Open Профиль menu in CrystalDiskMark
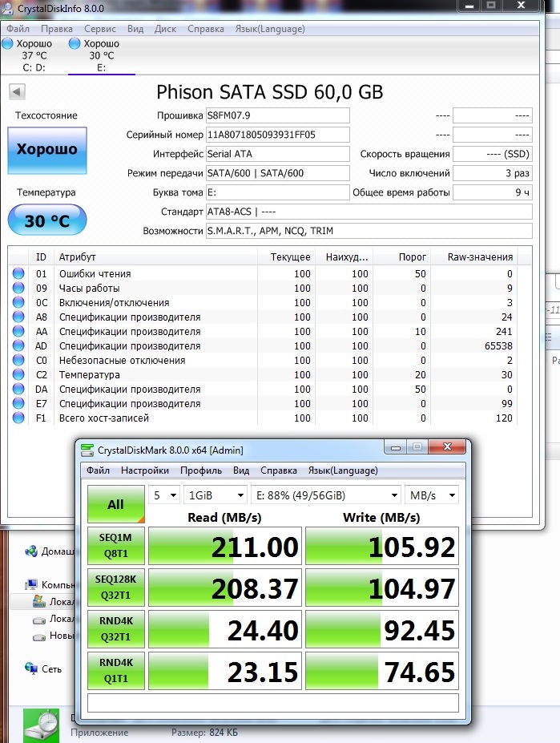This screenshot has width=560, height=743. point(201,470)
